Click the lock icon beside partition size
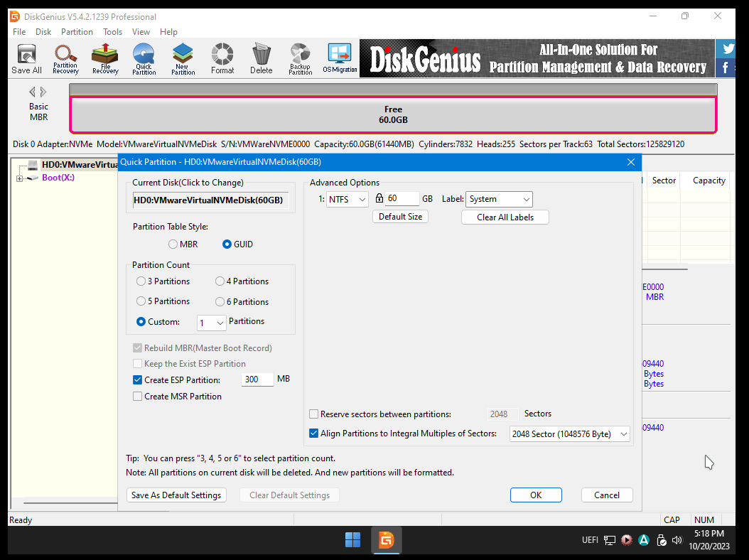This screenshot has height=560, width=749. pyautogui.click(x=379, y=198)
